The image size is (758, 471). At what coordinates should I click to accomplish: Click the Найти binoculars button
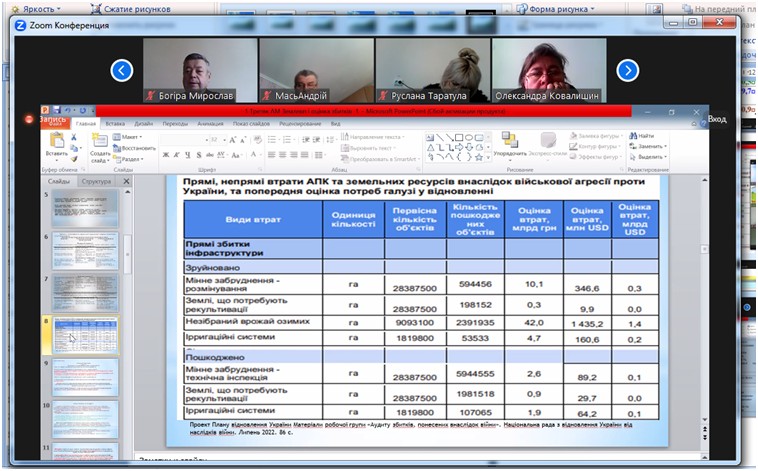tap(642, 136)
